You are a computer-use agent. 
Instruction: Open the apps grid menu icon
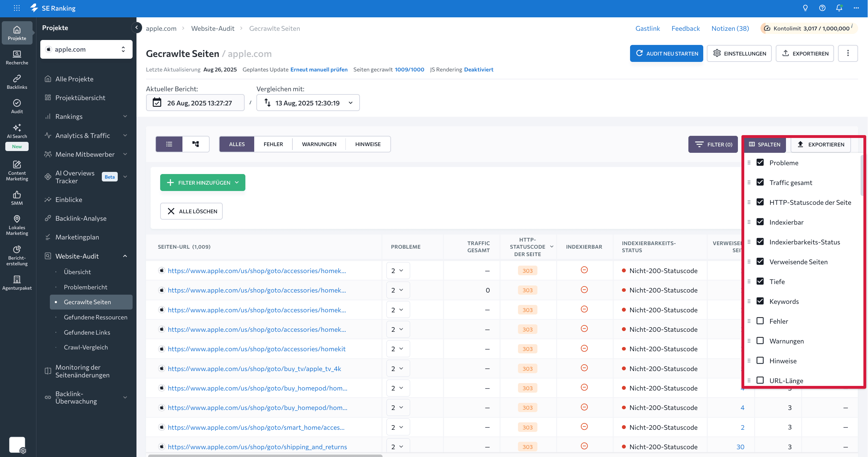pyautogui.click(x=17, y=8)
